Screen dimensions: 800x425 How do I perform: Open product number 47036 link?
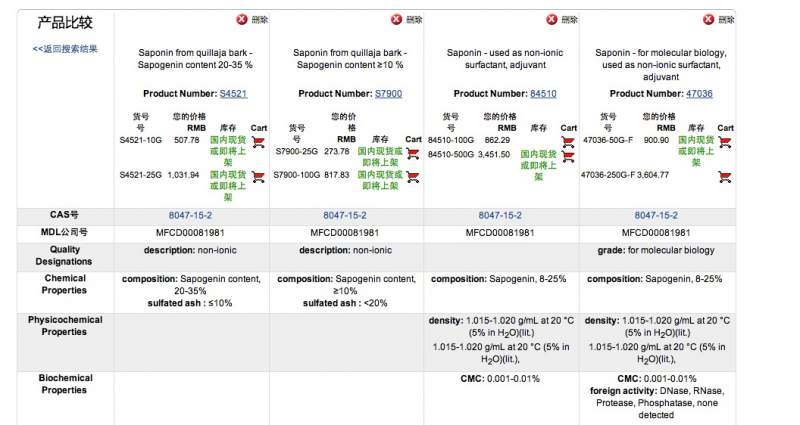coord(699,94)
